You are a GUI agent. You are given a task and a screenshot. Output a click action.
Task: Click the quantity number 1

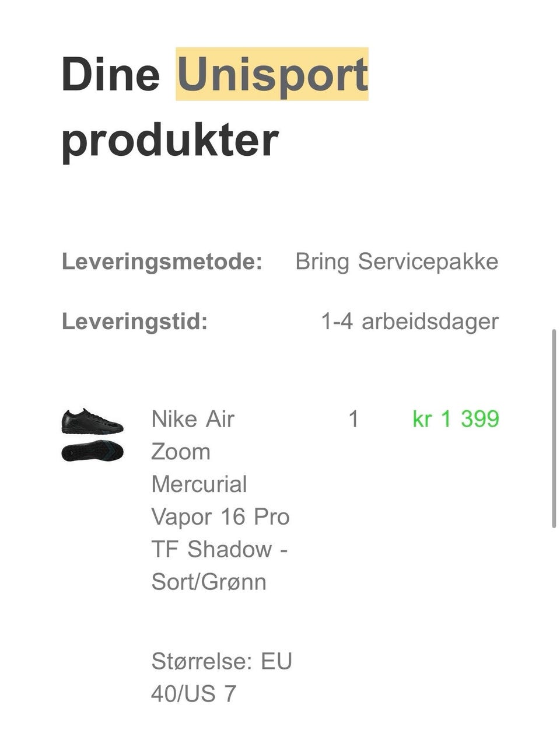(x=353, y=419)
